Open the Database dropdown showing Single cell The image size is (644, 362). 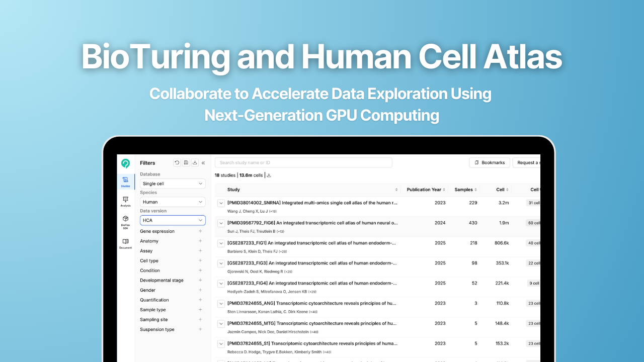[173, 184]
